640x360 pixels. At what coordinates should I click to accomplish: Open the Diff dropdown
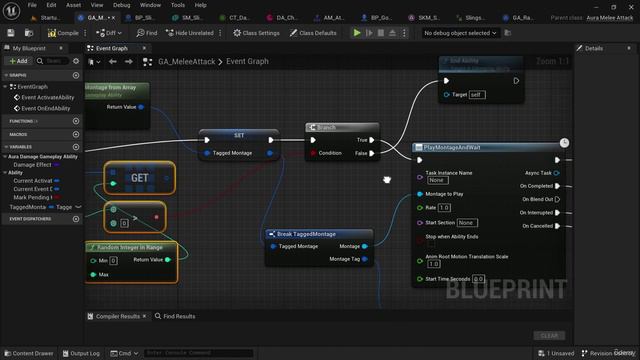109,33
